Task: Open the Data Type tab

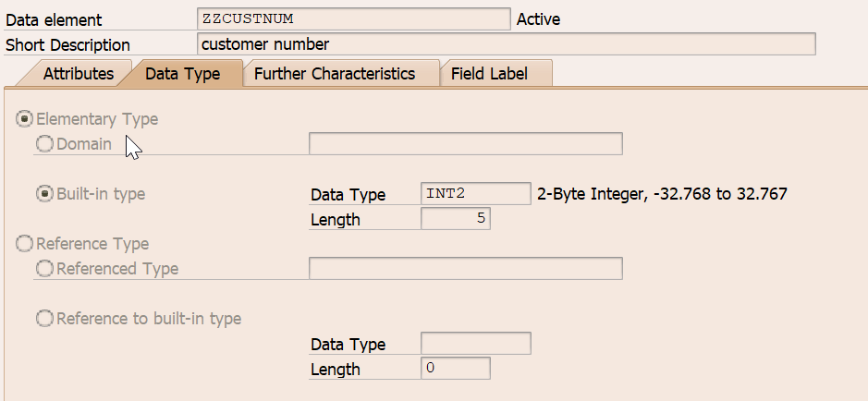Action: 183,74
